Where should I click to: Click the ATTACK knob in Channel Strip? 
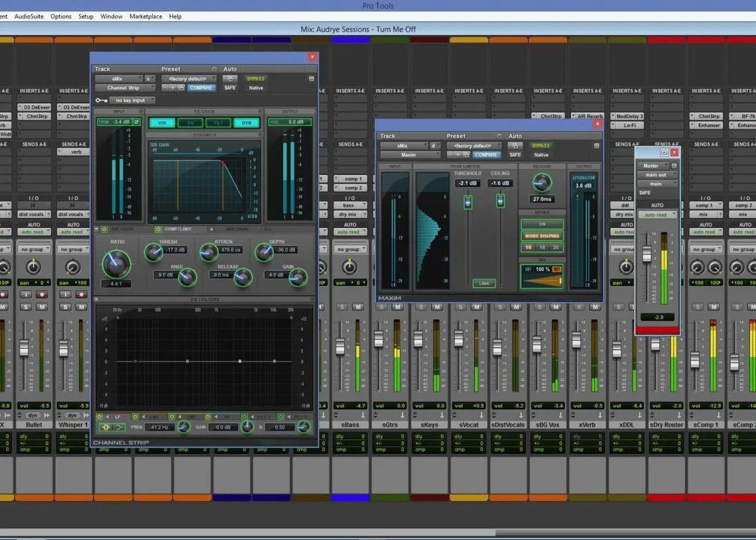tap(209, 252)
